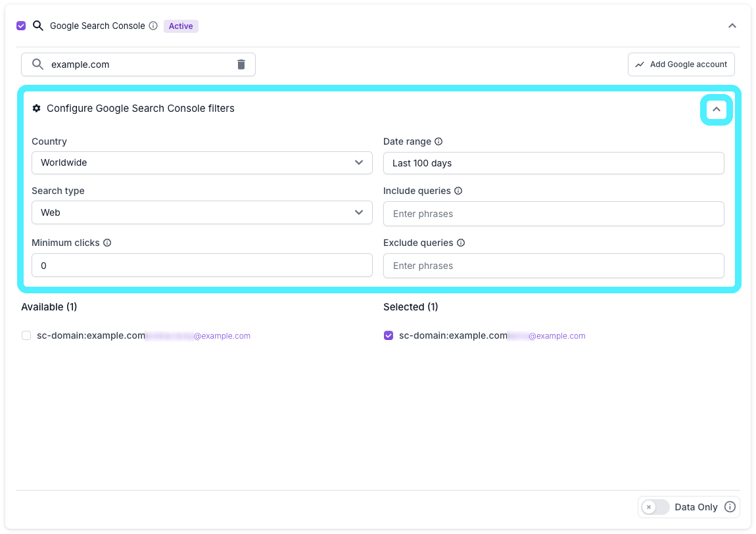Show info icon next to Data Only
The height and width of the screenshot is (534, 756).
730,506
